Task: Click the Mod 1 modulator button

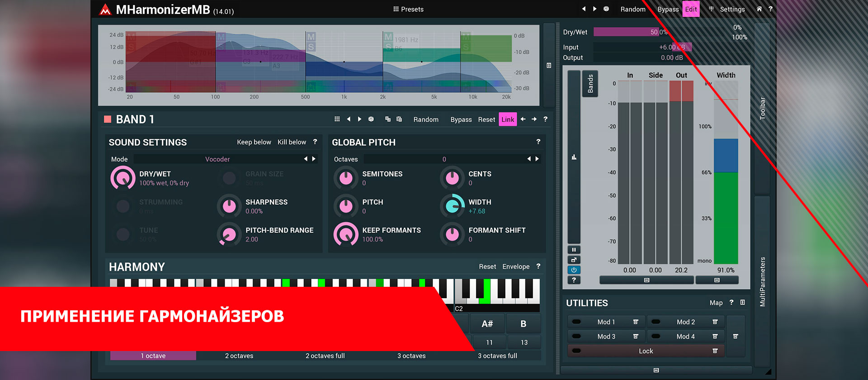Action: (606, 322)
